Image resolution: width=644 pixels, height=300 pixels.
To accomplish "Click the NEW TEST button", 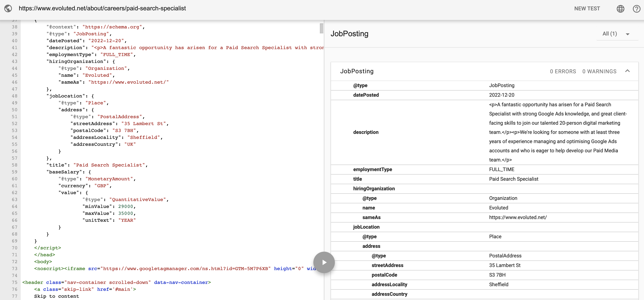I will pyautogui.click(x=587, y=9).
